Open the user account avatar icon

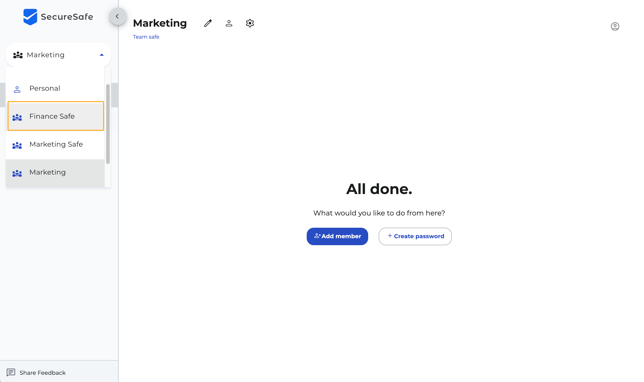(x=615, y=27)
